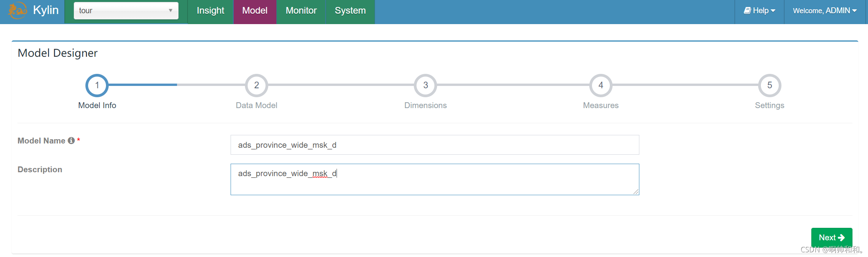This screenshot has height=257, width=868.
Task: Open the System tab
Action: point(350,11)
